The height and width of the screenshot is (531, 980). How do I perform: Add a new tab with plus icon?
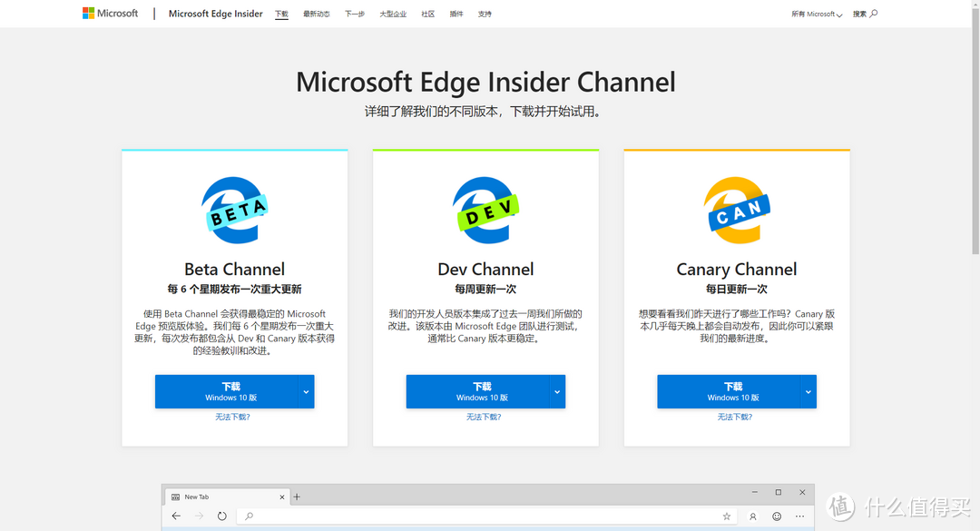tap(297, 497)
